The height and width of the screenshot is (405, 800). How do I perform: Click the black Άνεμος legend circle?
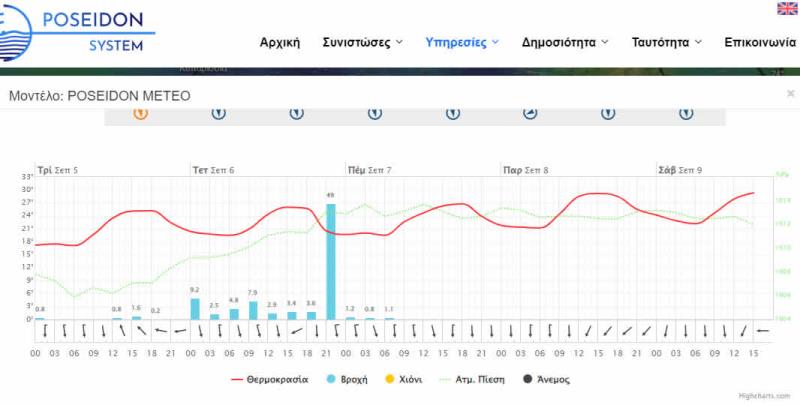525,380
